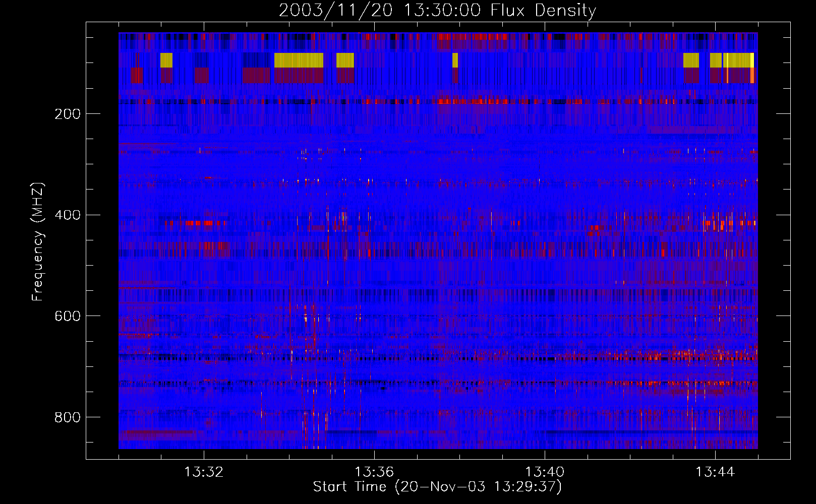Screen dimensions: 816x504
Task: Click the 600 frequency tick label
Action: [x=68, y=316]
